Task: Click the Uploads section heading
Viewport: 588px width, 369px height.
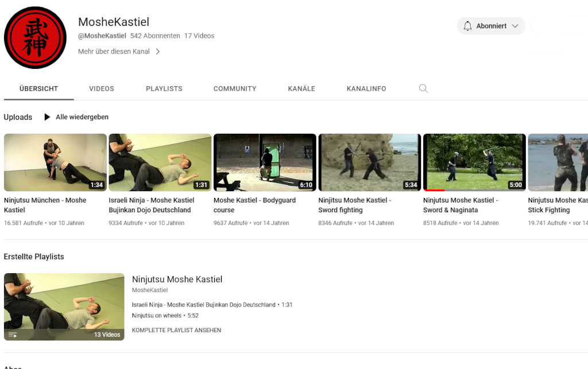Action: coord(18,117)
